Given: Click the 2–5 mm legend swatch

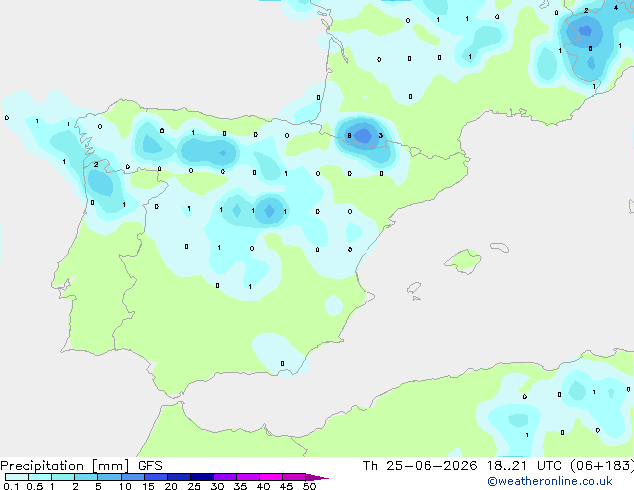Looking at the screenshot, I should (86, 477).
